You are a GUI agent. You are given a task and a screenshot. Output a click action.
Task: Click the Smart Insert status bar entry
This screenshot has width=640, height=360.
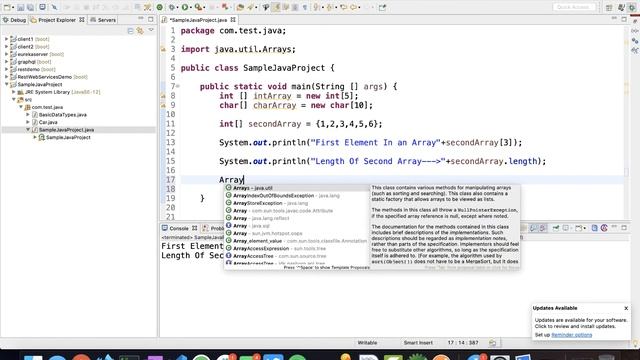418,343
